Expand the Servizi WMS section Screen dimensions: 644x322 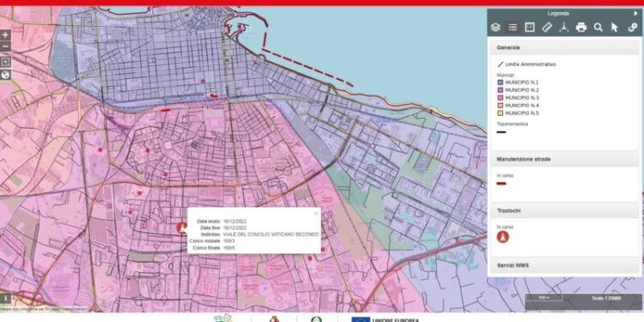565,265
